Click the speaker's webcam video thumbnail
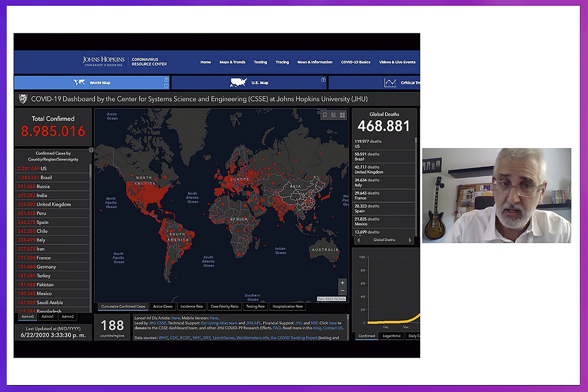 (x=497, y=196)
